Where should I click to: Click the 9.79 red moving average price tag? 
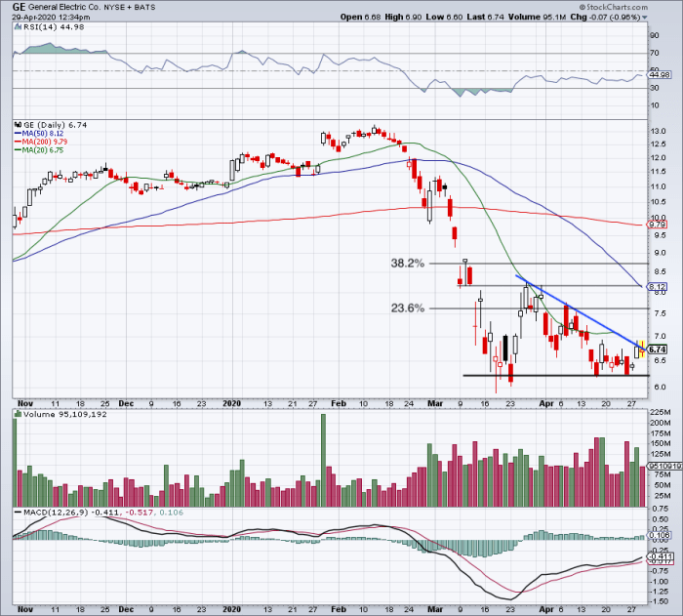[657, 225]
